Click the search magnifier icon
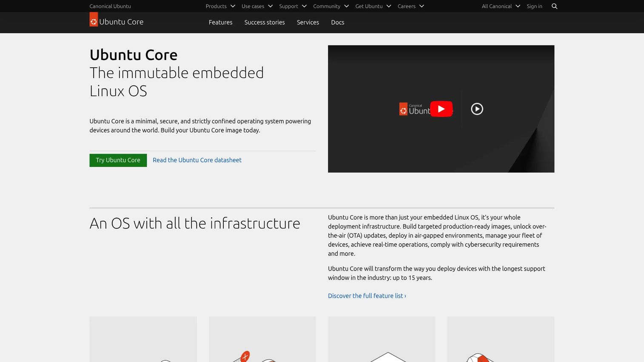This screenshot has width=644, height=362. [554, 6]
